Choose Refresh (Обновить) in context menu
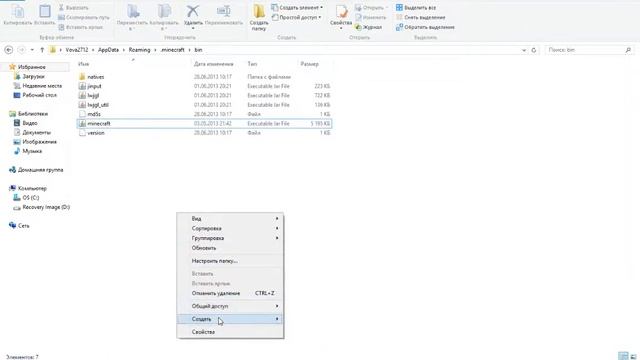The width and height of the screenshot is (640, 360). (x=230, y=248)
